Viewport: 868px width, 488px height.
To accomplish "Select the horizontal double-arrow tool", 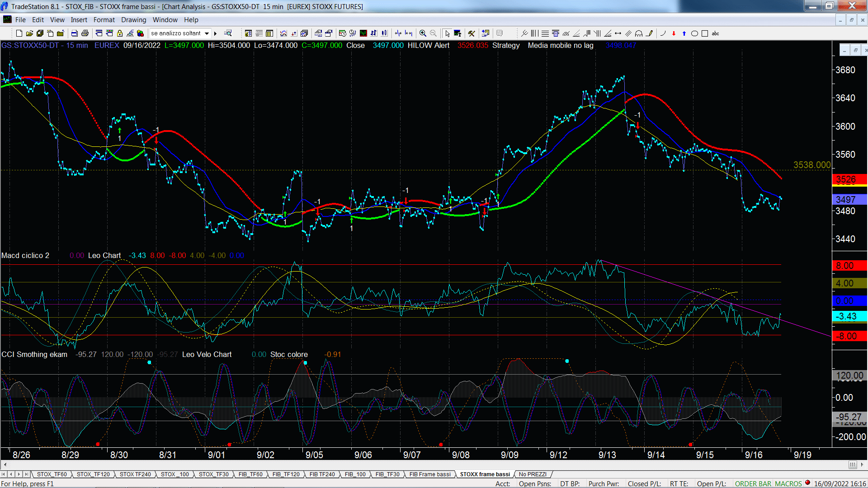I will [618, 33].
